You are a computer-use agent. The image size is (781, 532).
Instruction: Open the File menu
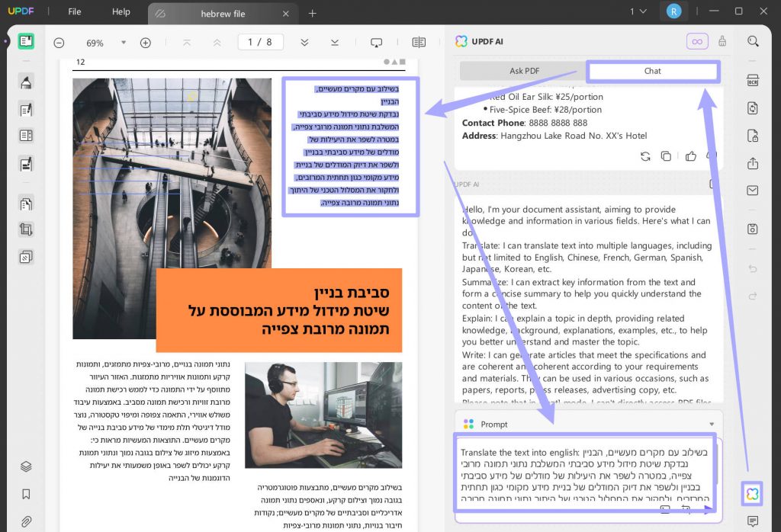pyautogui.click(x=75, y=12)
